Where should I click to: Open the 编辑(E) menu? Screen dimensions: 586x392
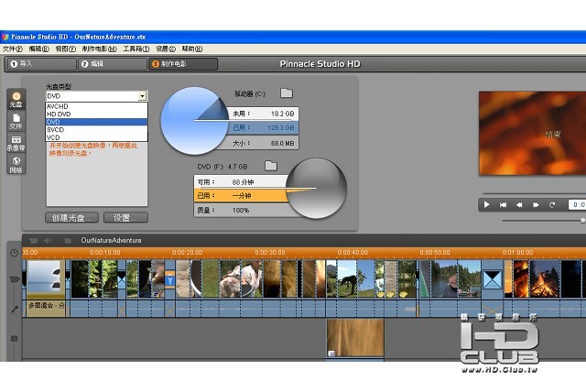pyautogui.click(x=38, y=49)
